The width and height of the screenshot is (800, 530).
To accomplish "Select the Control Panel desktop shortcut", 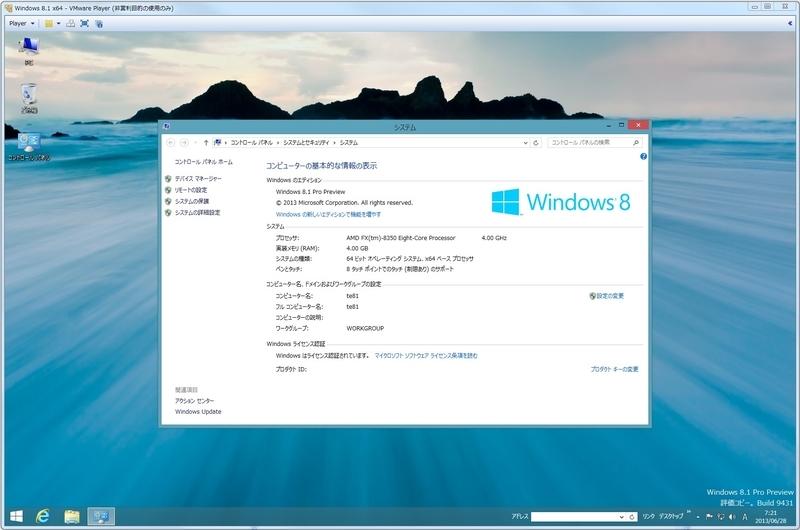I will [29, 147].
